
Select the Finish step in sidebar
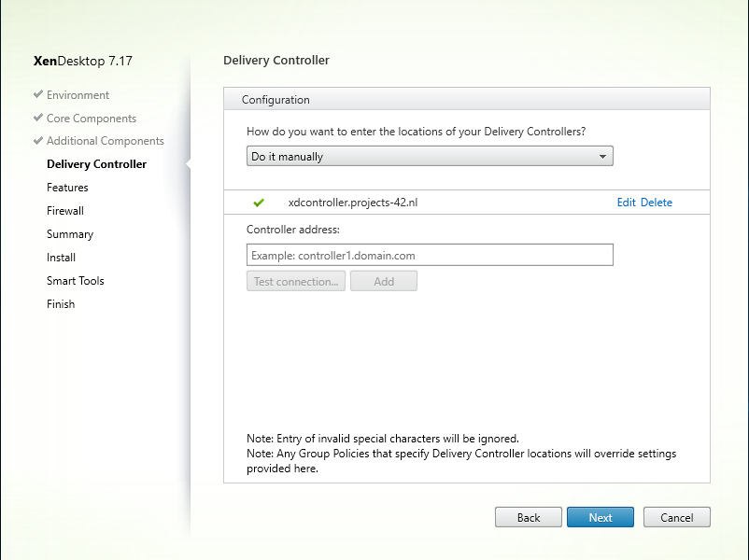tap(61, 304)
